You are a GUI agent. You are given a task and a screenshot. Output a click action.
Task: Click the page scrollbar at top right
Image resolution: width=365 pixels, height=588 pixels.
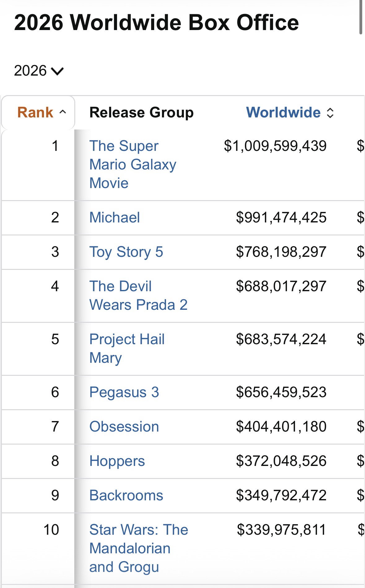pyautogui.click(x=361, y=17)
